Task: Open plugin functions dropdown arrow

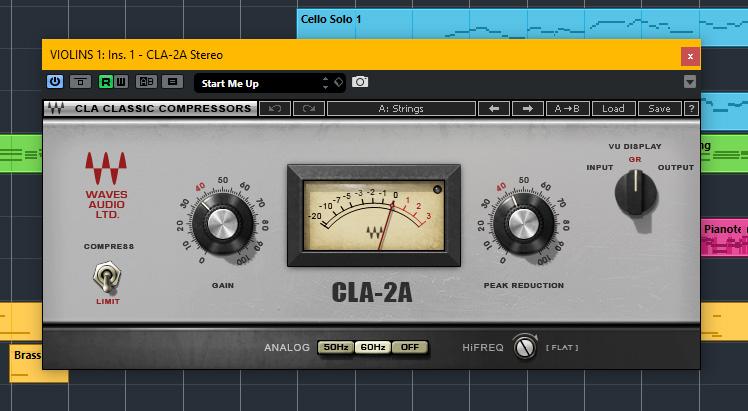Action: [x=690, y=82]
